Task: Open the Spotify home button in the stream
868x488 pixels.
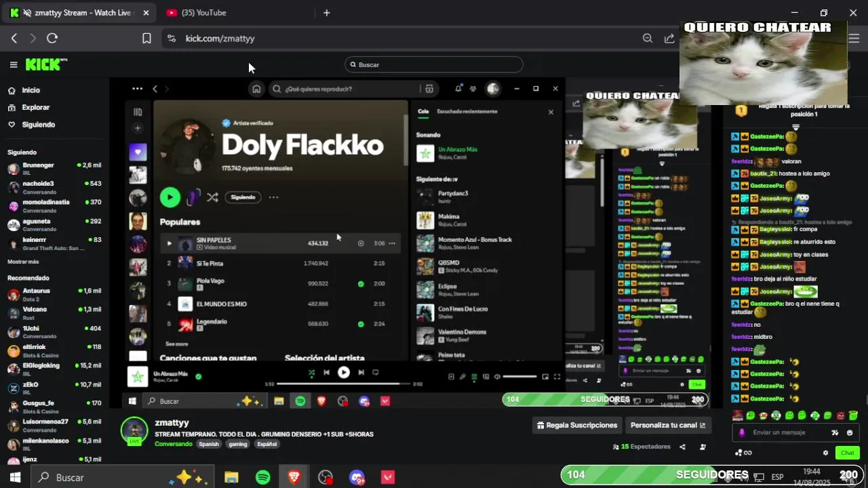Action: 256,89
